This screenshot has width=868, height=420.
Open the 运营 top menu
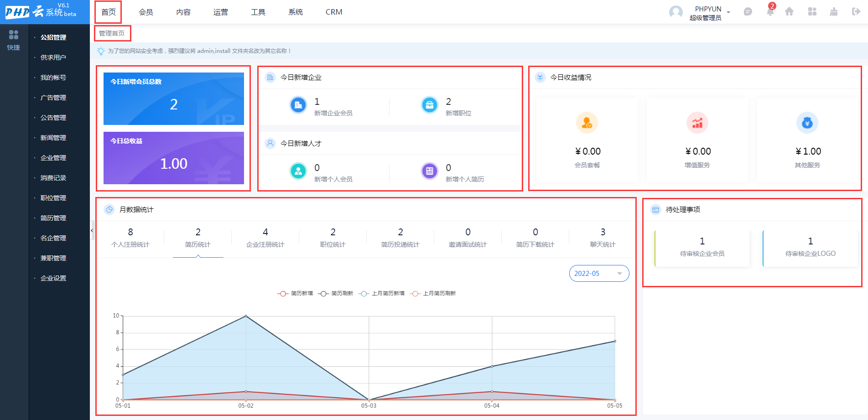[x=221, y=12]
